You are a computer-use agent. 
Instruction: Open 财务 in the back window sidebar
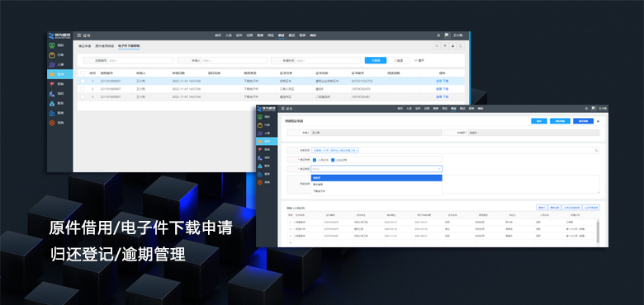coord(60,103)
